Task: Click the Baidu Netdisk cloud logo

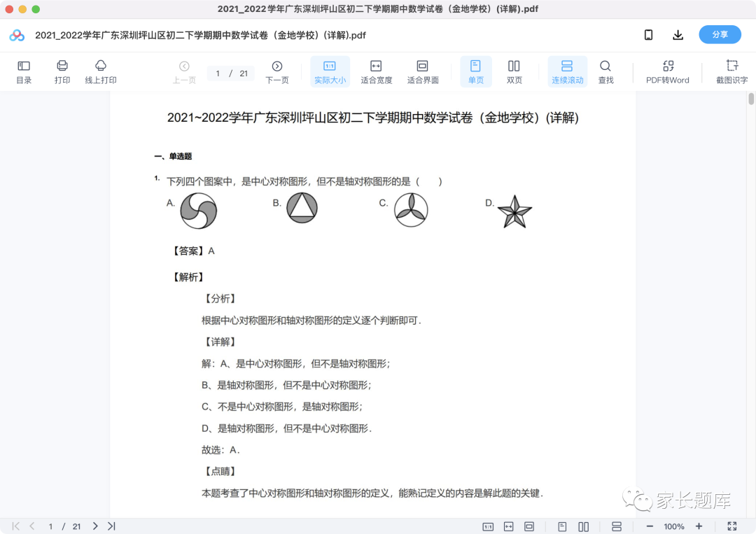Action: [x=17, y=35]
